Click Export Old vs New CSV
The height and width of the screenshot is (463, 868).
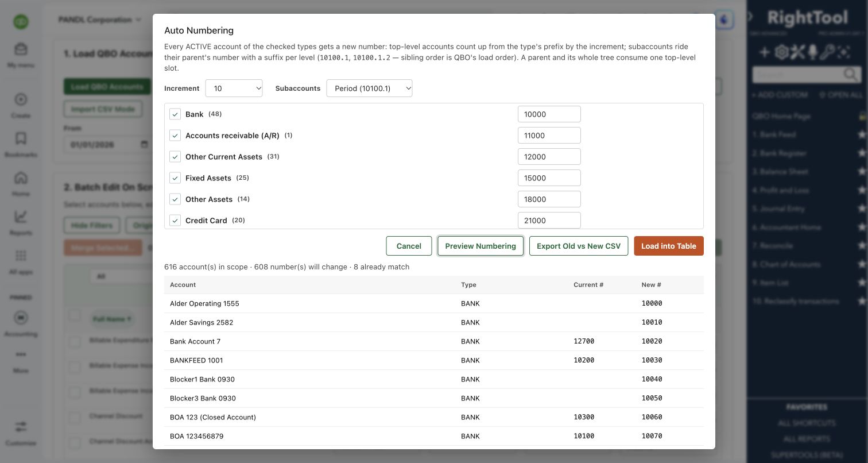[x=579, y=246]
